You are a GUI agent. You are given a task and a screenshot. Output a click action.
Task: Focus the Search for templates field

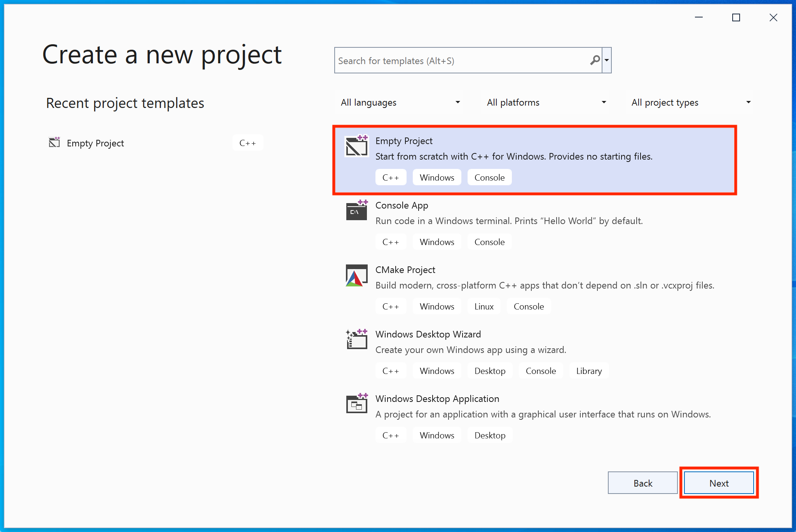tap(463, 61)
